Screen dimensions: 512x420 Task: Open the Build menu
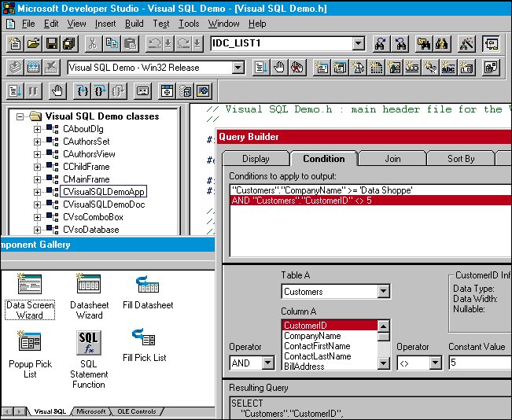click(x=134, y=24)
